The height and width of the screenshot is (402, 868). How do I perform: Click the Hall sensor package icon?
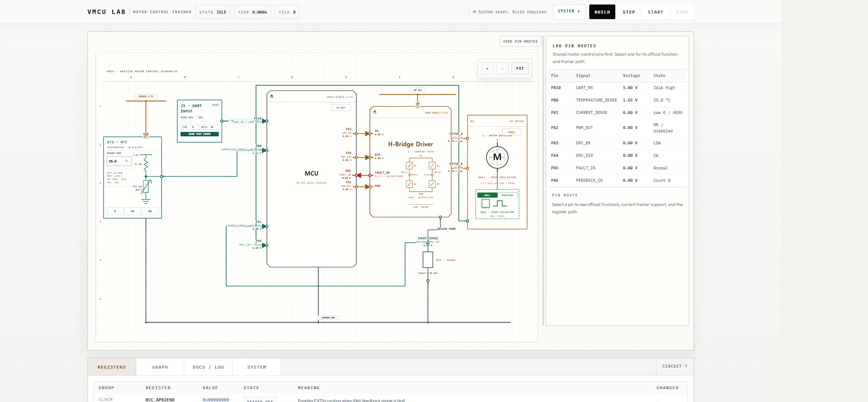click(486, 204)
